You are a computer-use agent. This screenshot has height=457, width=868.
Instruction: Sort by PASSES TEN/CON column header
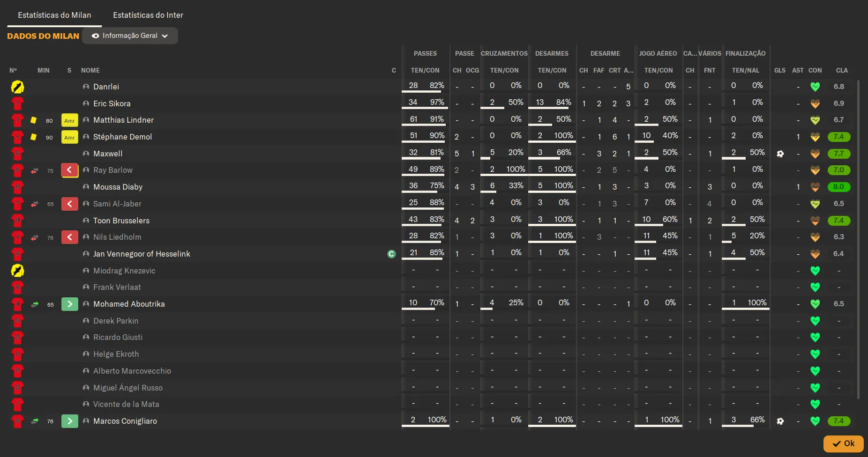coord(425,70)
